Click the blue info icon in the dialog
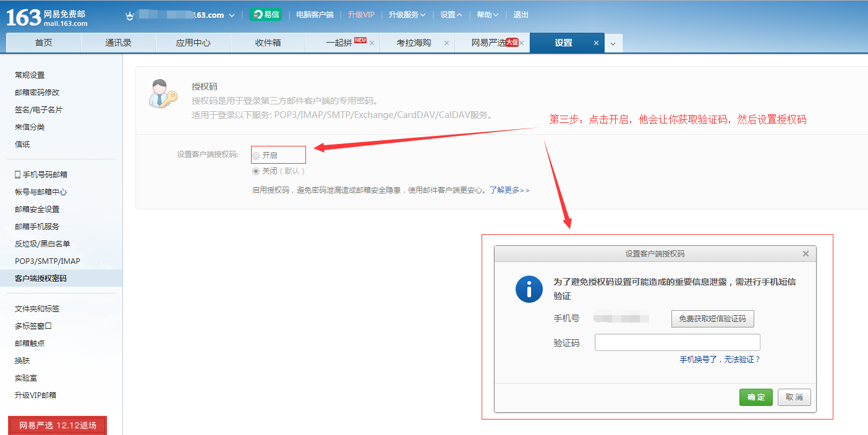 pyautogui.click(x=529, y=289)
